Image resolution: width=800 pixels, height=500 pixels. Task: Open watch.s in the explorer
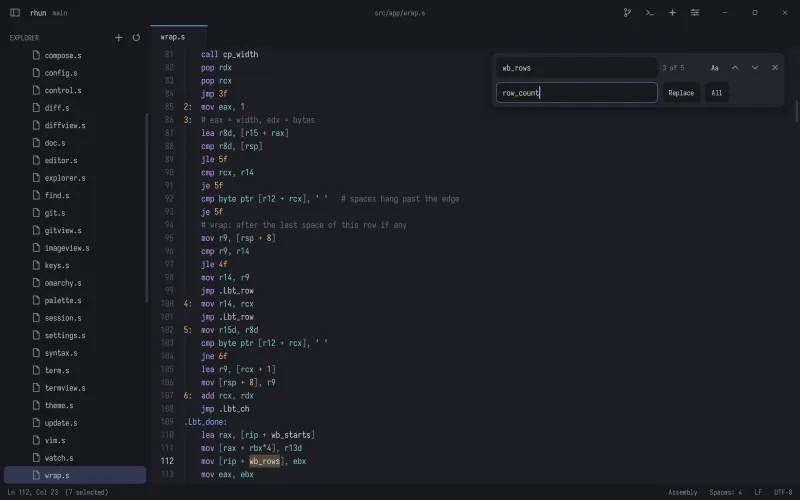75,458
